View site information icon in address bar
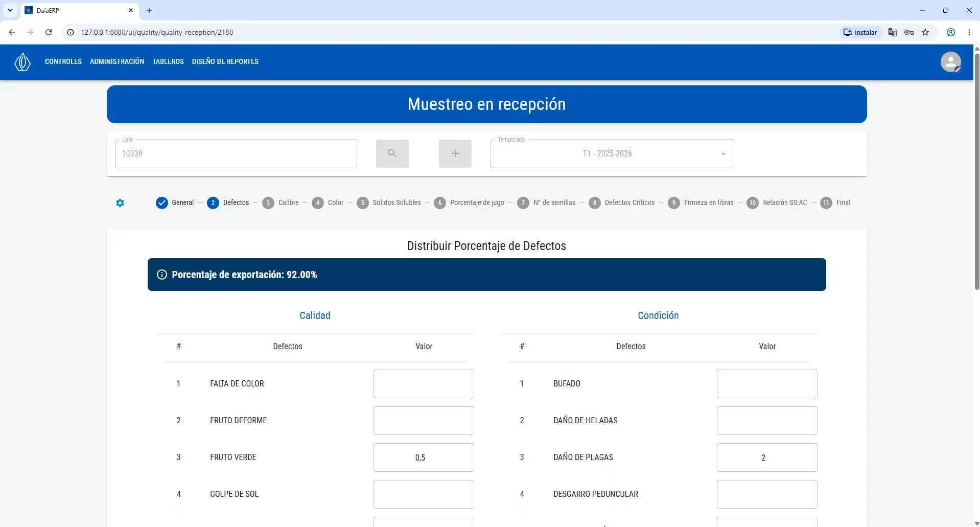The image size is (980, 527). 71,32
